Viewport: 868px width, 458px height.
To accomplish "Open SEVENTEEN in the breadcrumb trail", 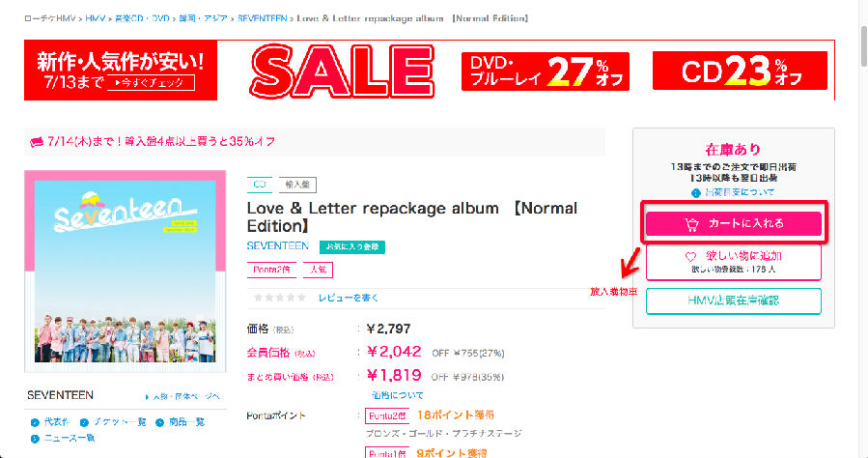I will click(263, 18).
